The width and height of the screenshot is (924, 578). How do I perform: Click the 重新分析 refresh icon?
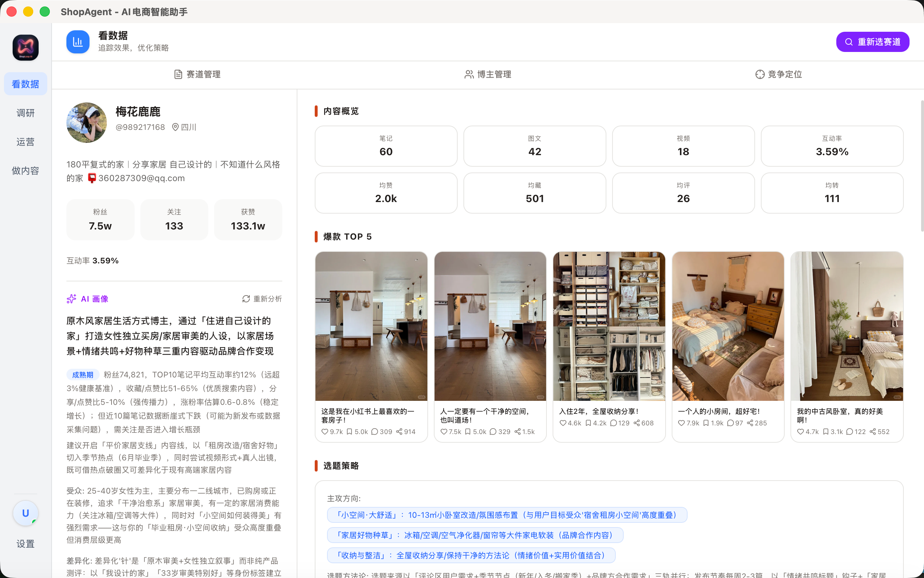(246, 299)
